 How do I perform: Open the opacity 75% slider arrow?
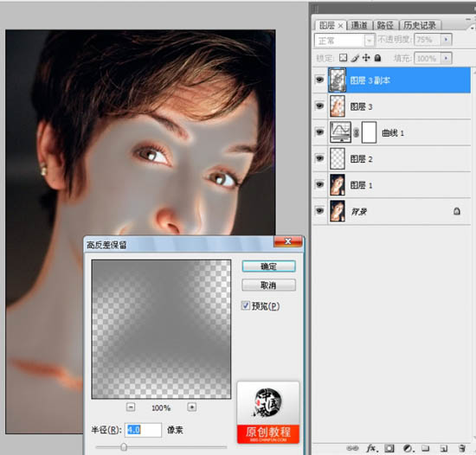point(446,40)
